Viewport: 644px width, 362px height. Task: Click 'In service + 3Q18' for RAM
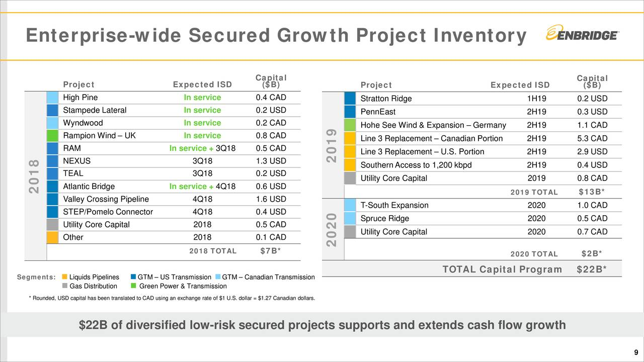click(202, 148)
